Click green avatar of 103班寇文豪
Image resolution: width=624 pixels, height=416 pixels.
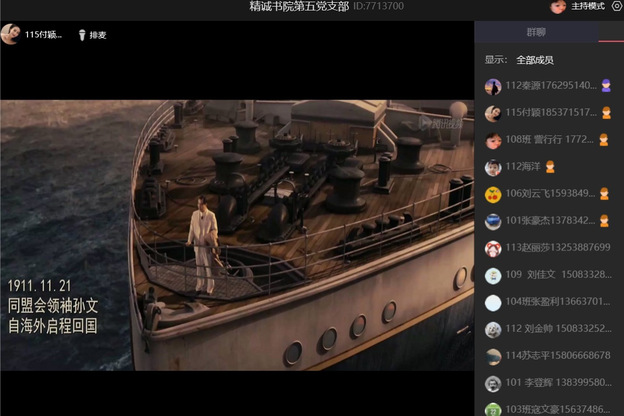493,410
